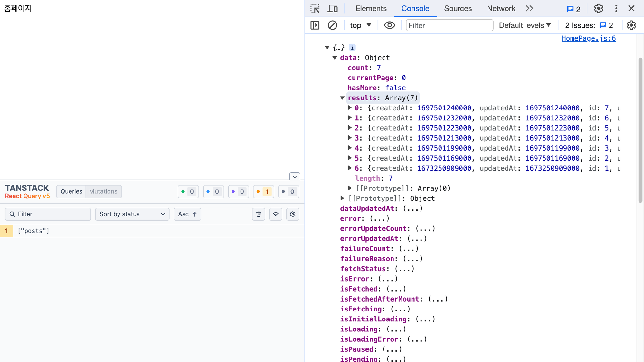Open the Default levels dropdown
Image resolution: width=644 pixels, height=362 pixels.
(x=525, y=25)
